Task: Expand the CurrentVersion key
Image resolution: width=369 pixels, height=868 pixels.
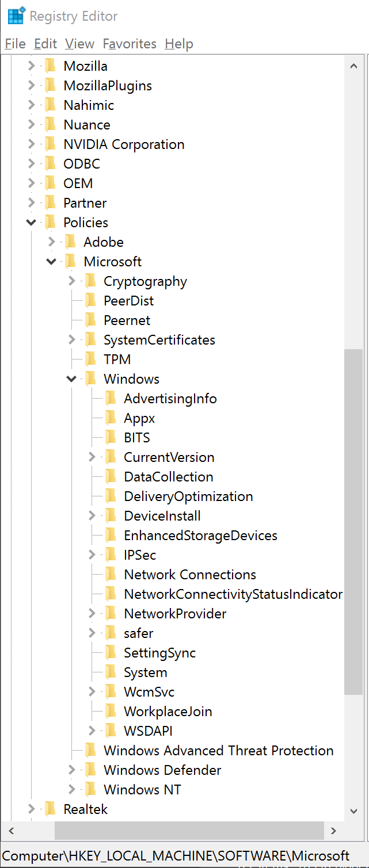Action: click(x=92, y=457)
